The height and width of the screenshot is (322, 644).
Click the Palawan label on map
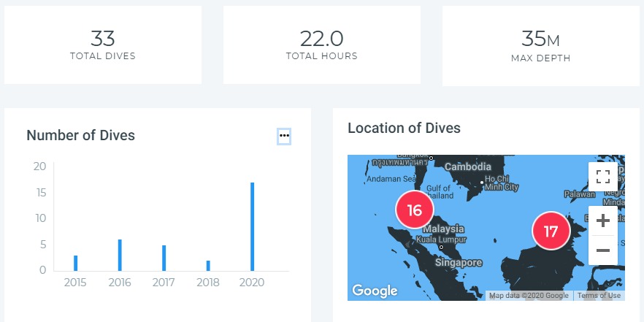tap(580, 194)
